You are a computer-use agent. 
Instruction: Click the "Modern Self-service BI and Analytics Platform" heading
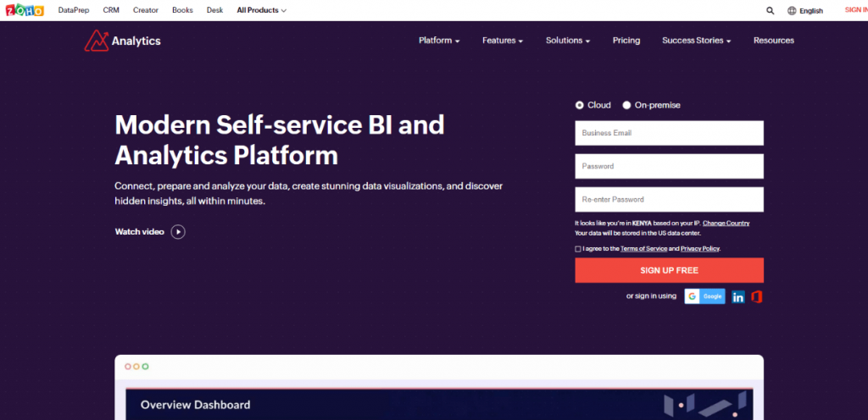click(280, 141)
